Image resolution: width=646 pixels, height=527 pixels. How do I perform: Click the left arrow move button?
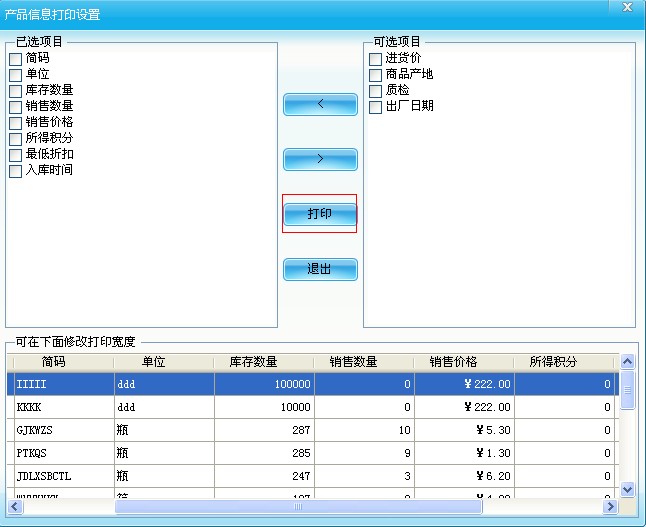point(320,104)
